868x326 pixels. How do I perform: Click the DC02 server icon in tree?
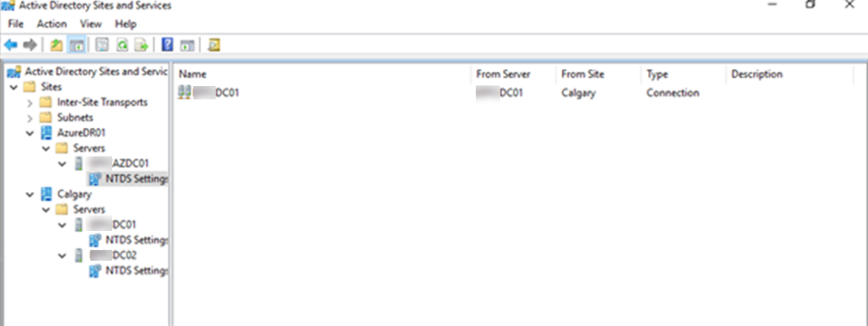[x=79, y=255]
